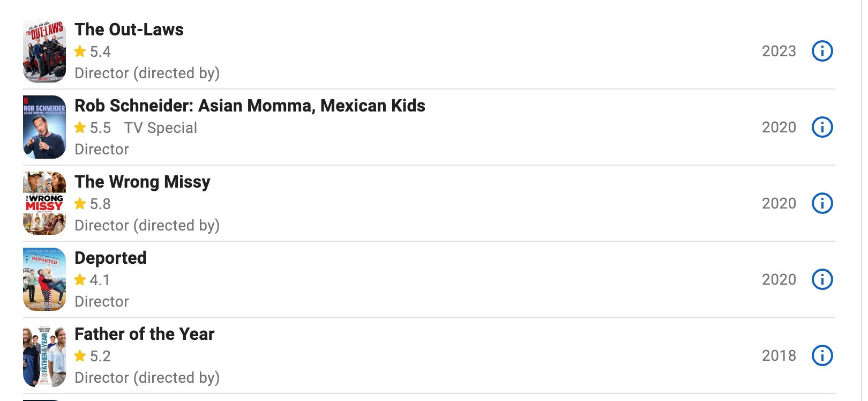Show info icon for The Wrong Missy
Viewport: 868px width, 401px height.
(822, 203)
